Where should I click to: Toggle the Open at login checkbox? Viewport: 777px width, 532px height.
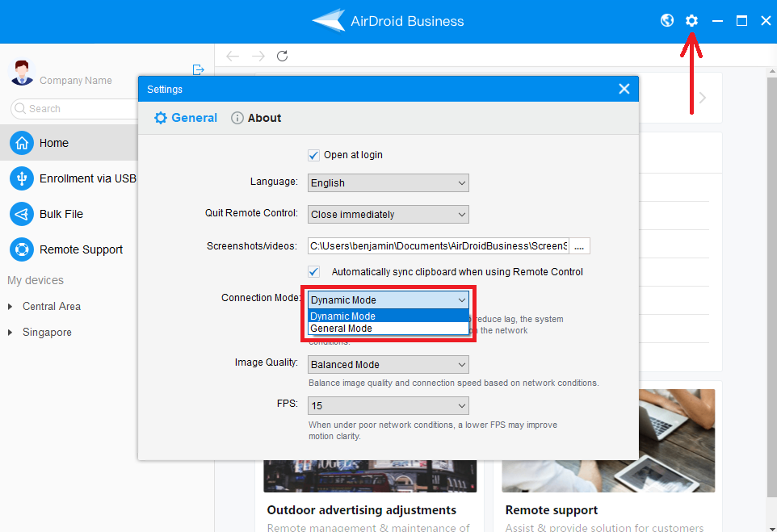pyautogui.click(x=313, y=155)
